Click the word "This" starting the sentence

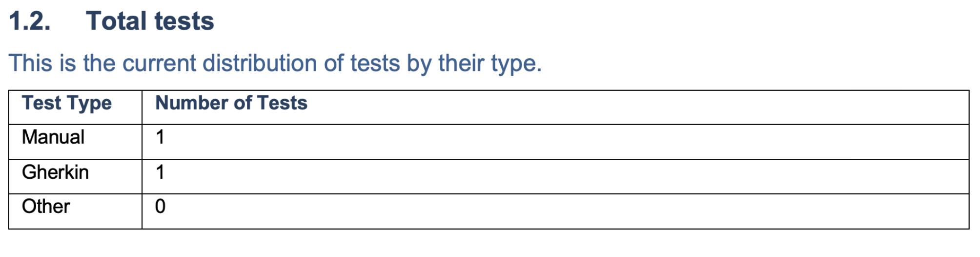30,63
